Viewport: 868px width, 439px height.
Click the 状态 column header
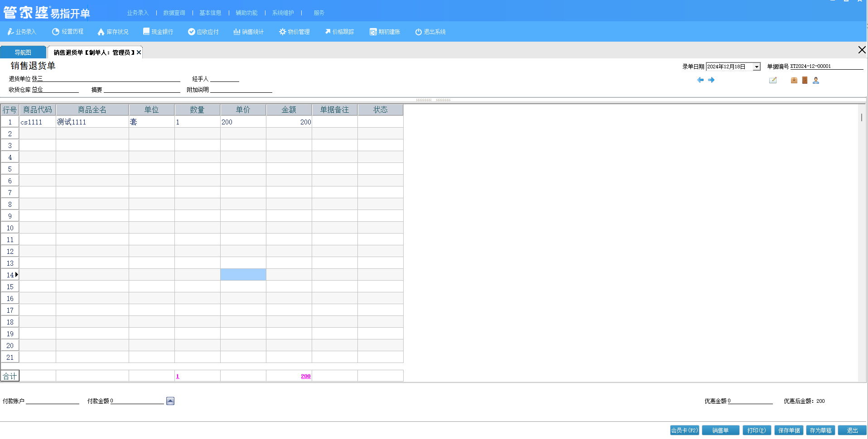[x=381, y=110]
